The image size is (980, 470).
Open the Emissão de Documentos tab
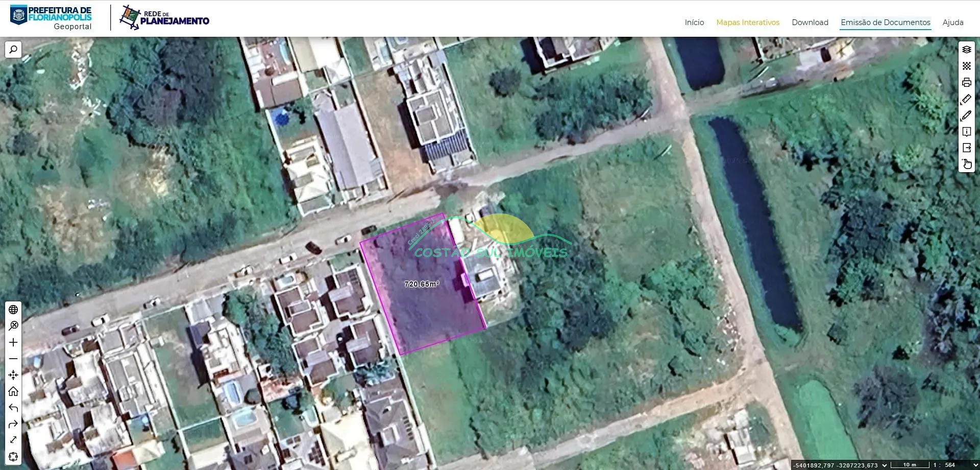[x=886, y=22]
